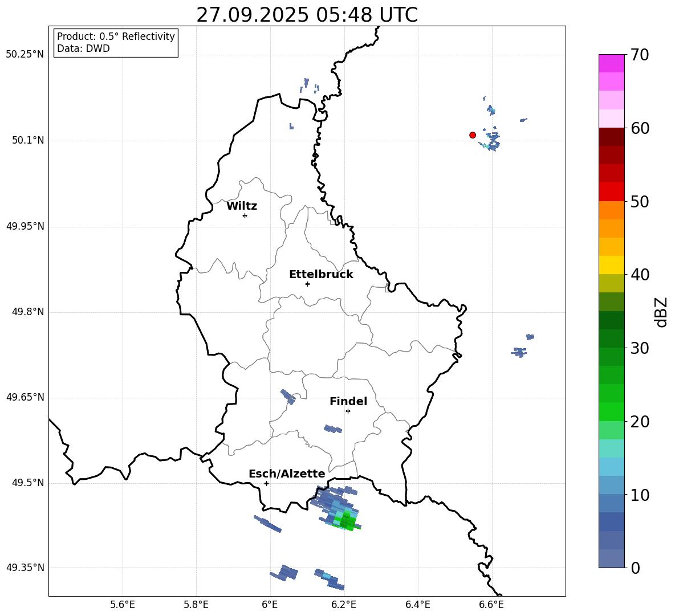Click the longitude label 6.4°E
675x616 pixels.
(417, 605)
